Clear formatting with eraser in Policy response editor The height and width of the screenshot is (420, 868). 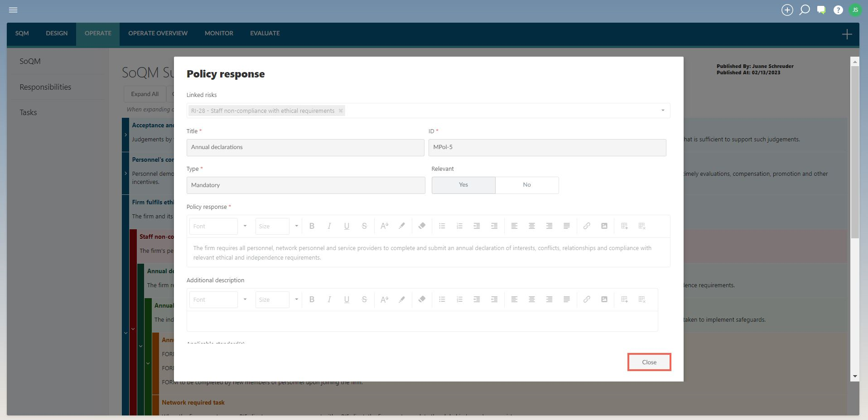(x=422, y=226)
